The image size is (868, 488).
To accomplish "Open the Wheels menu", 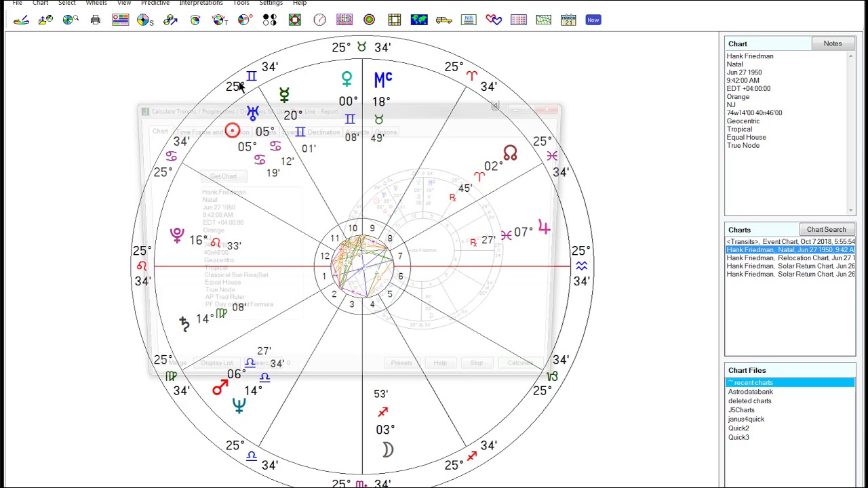I will coord(96,3).
